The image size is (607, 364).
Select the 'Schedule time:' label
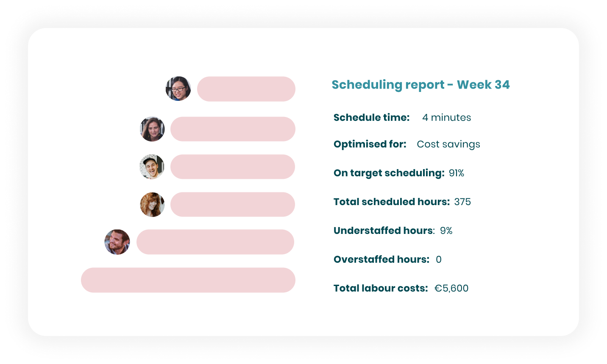click(371, 117)
